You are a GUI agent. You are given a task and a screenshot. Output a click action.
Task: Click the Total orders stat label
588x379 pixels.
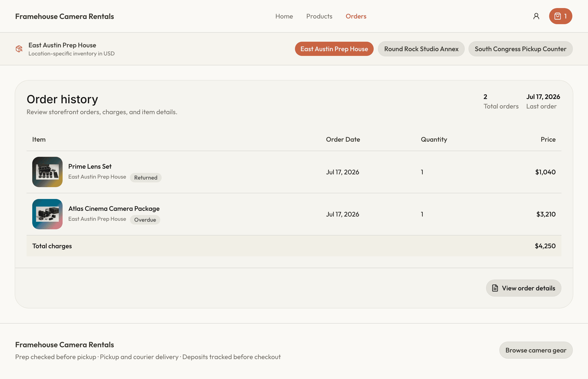click(501, 106)
